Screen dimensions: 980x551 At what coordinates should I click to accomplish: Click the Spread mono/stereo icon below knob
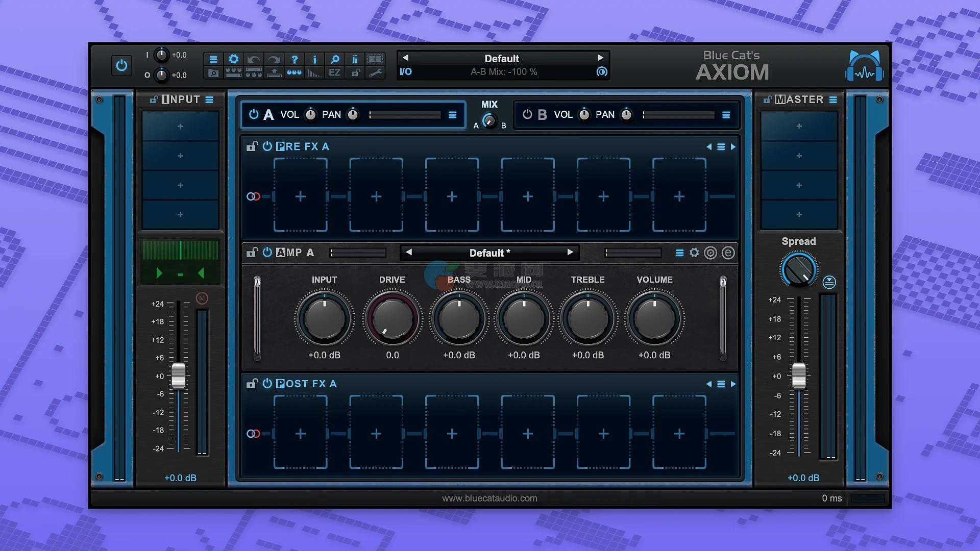829,282
